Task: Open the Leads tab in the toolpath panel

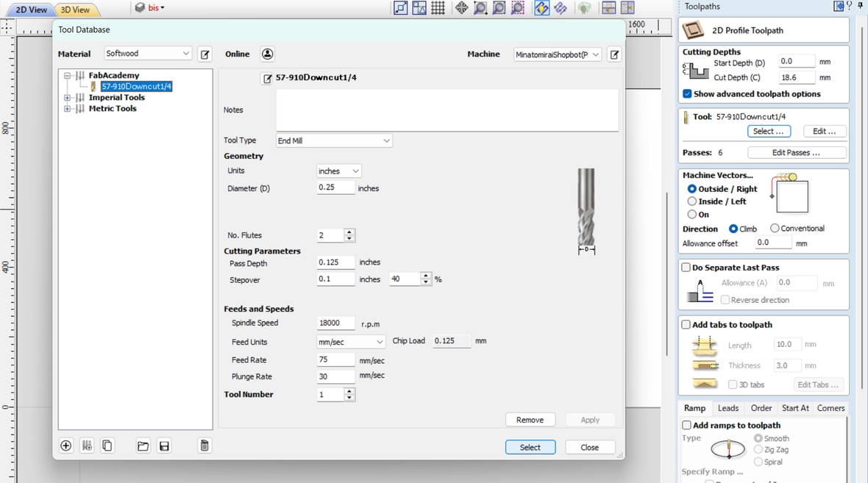Action: coord(728,408)
